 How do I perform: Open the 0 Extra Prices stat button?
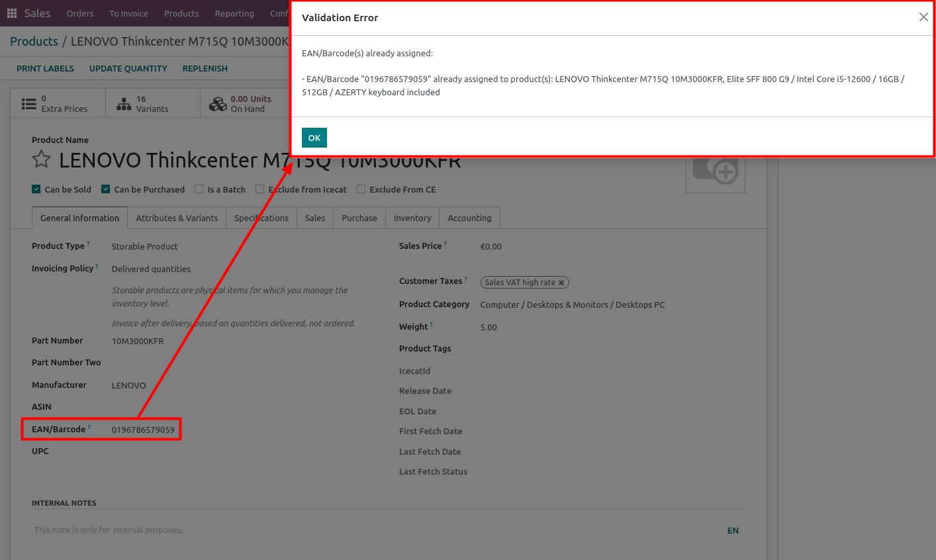[58, 104]
